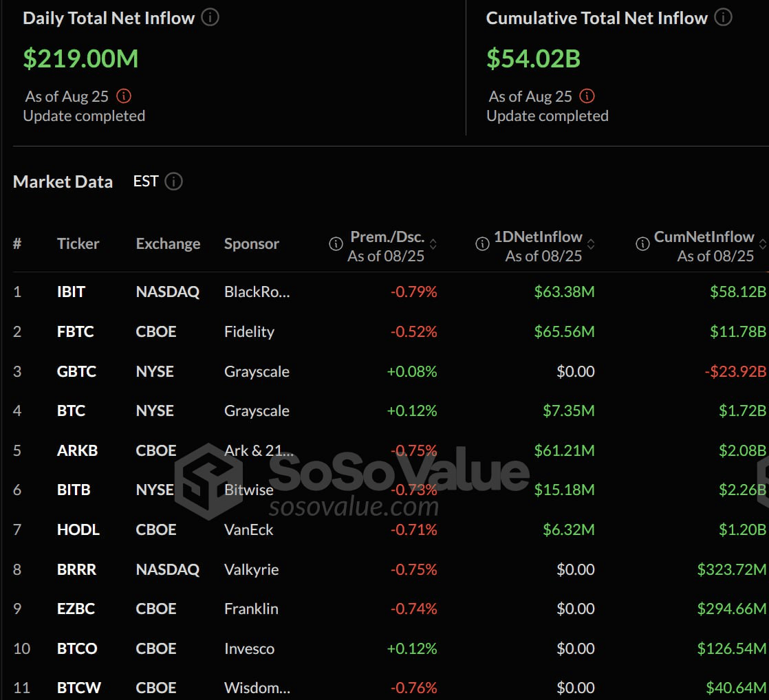Image resolution: width=769 pixels, height=700 pixels.
Task: Click FBTC's $11.78B cumulative value
Action: (x=738, y=332)
